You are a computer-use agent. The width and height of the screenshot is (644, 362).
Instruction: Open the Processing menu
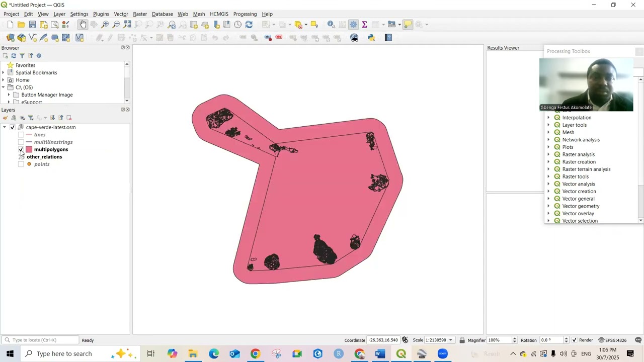[245, 14]
